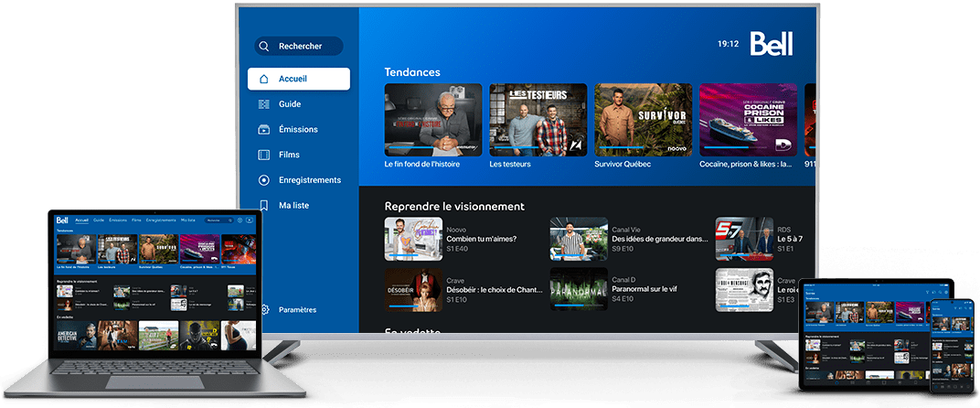Image resolution: width=980 pixels, height=408 pixels.
Task: Select the Accueil home icon in TV sidebar
Action: [x=264, y=79]
